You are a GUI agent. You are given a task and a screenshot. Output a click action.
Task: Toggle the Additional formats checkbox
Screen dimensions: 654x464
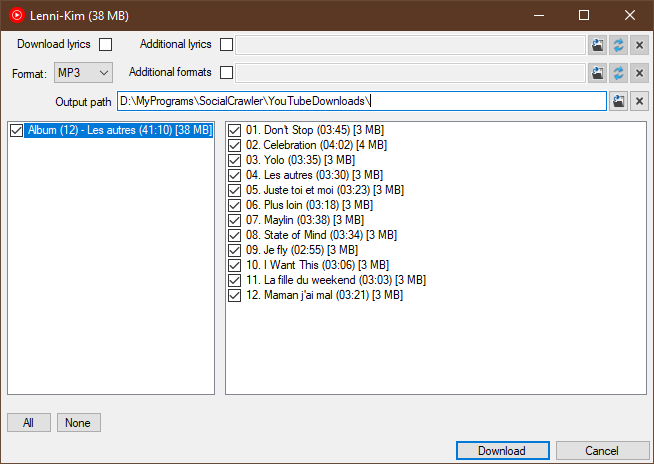pyautogui.click(x=226, y=73)
